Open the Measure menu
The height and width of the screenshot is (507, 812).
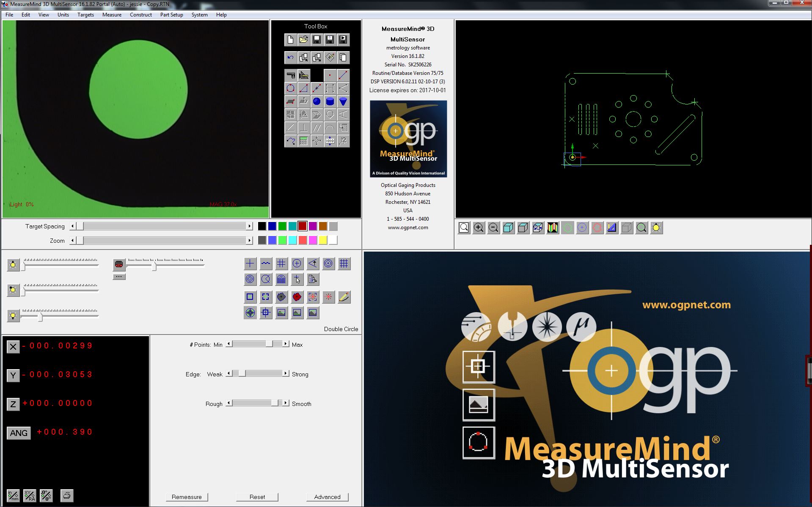click(x=111, y=14)
